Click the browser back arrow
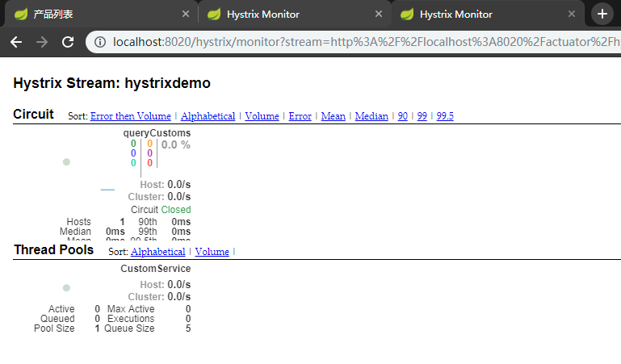Screen dimensions: 621x364 [16, 42]
